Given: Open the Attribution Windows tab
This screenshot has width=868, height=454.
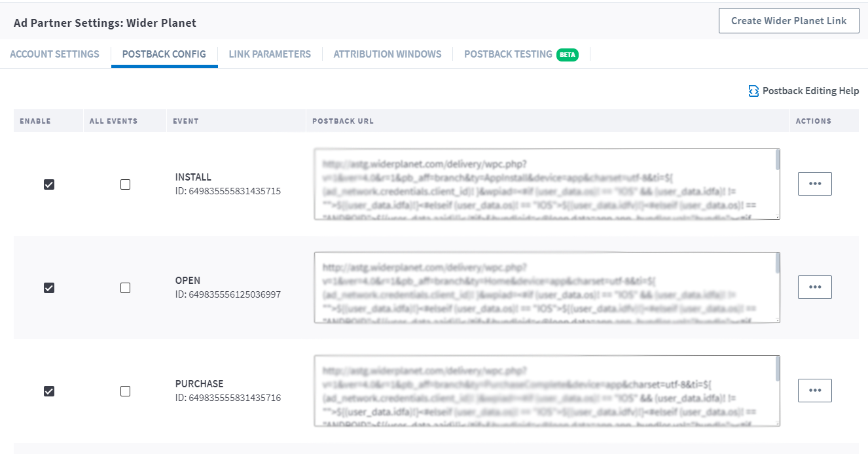Looking at the screenshot, I should click(388, 54).
